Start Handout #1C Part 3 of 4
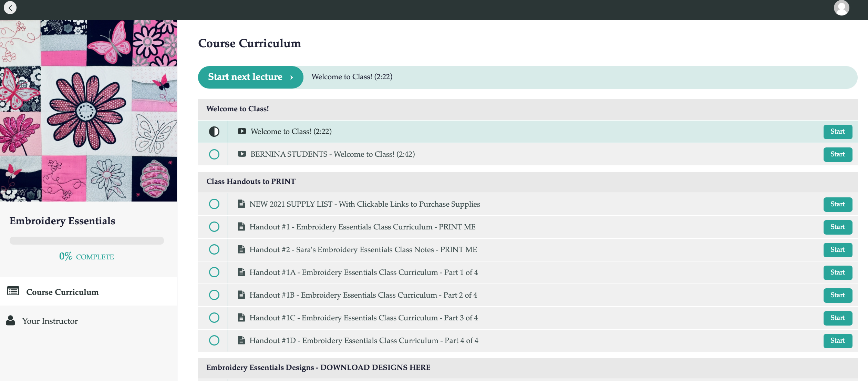Image resolution: width=868 pixels, height=381 pixels. pyautogui.click(x=838, y=318)
